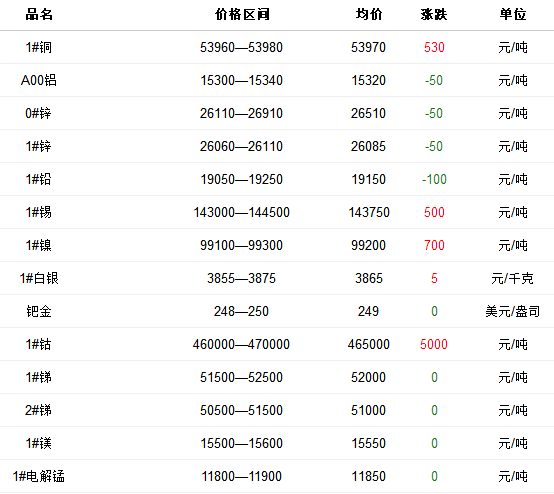This screenshot has width=554, height=494.
Task: Open the 1#电解锰 product name
Action: [39, 476]
